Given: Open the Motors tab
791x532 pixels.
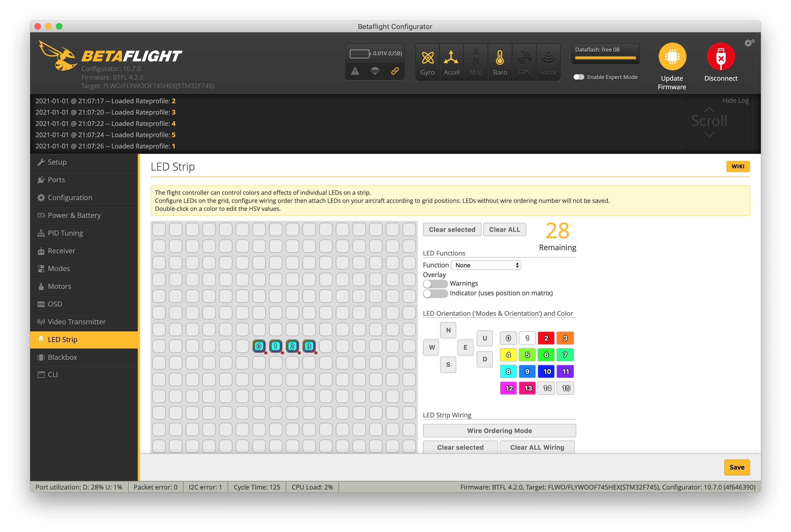Looking at the screenshot, I should [84, 286].
